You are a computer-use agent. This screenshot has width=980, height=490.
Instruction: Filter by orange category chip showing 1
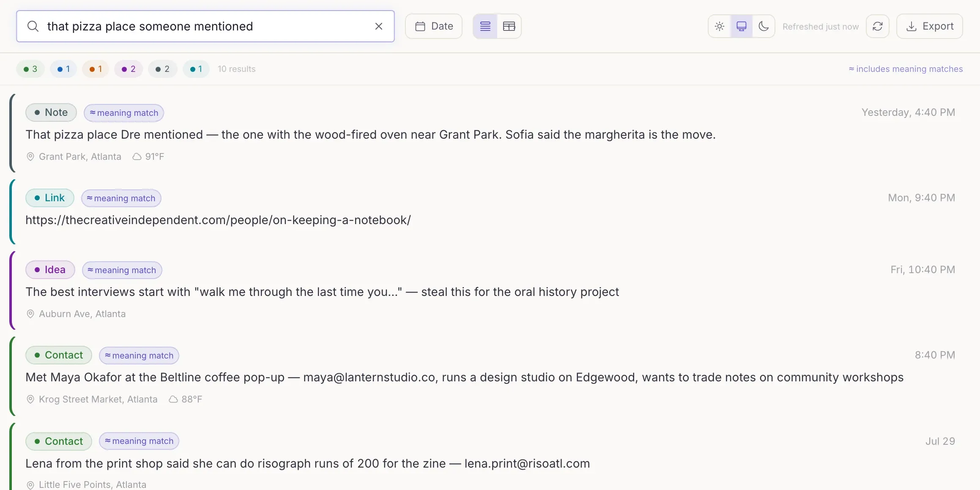click(96, 69)
